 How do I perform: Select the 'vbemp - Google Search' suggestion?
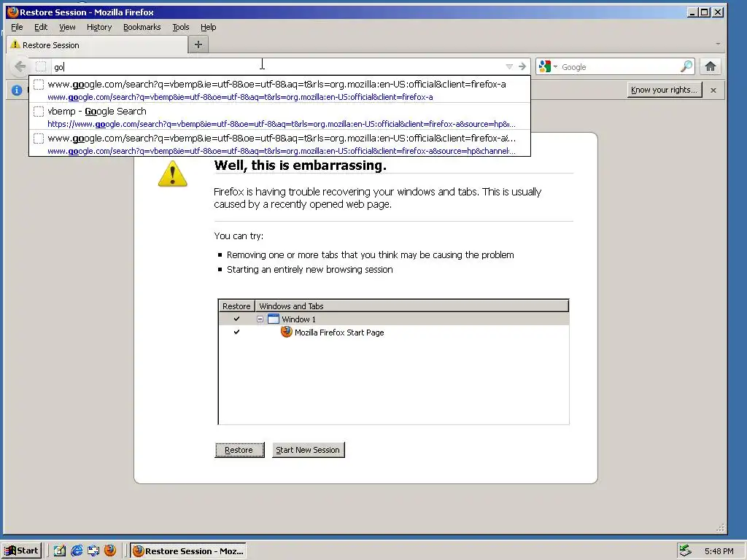279,117
